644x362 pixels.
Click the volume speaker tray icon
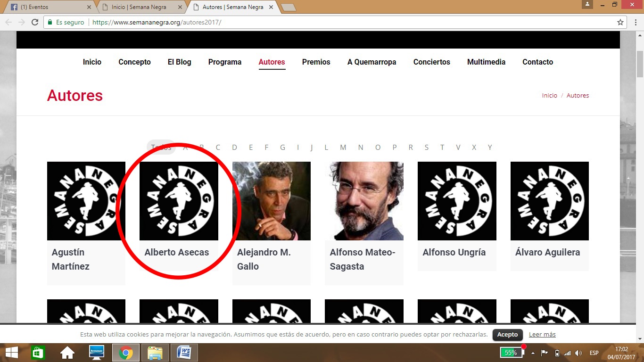click(578, 353)
